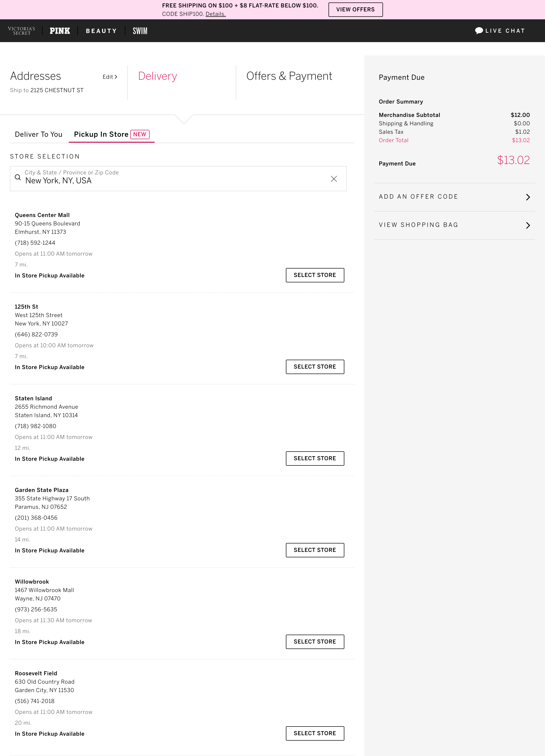Click the City & State search field

pyautogui.click(x=178, y=179)
